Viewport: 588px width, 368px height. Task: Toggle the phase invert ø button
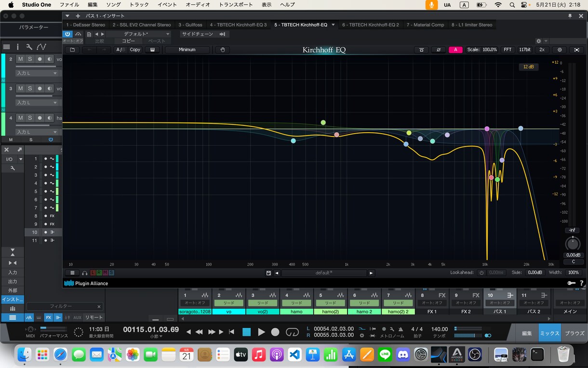(x=439, y=50)
